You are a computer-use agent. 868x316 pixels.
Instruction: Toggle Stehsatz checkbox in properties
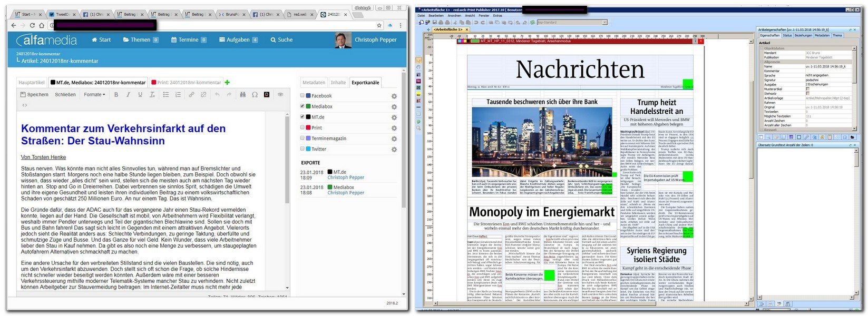pyautogui.click(x=807, y=93)
